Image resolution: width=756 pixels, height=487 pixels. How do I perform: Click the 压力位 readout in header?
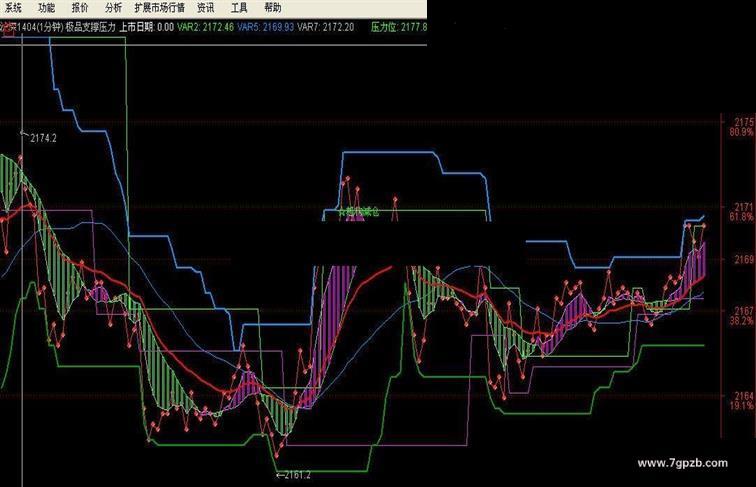399,27
